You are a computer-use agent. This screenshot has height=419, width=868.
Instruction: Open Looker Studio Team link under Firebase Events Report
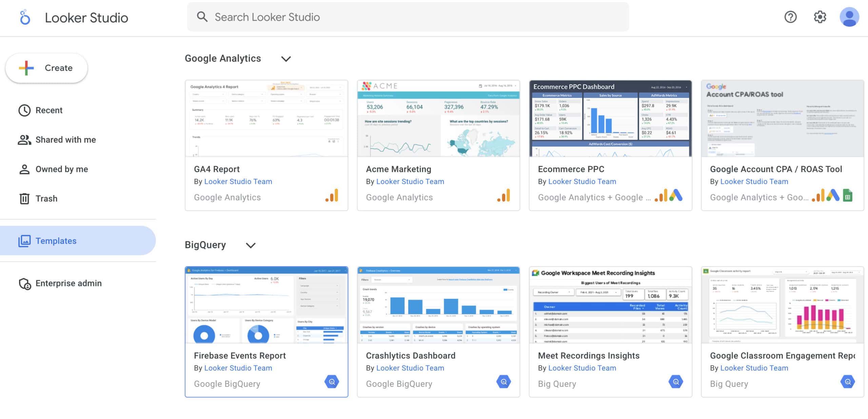238,368
